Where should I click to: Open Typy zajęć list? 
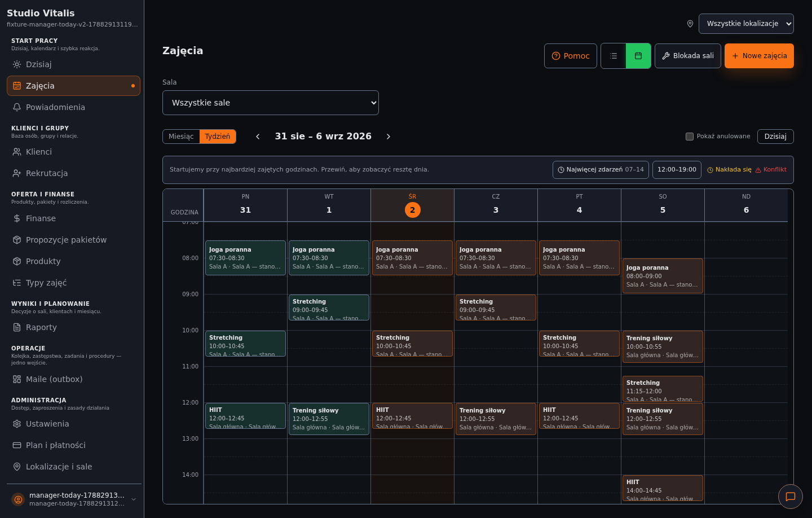[73, 283]
